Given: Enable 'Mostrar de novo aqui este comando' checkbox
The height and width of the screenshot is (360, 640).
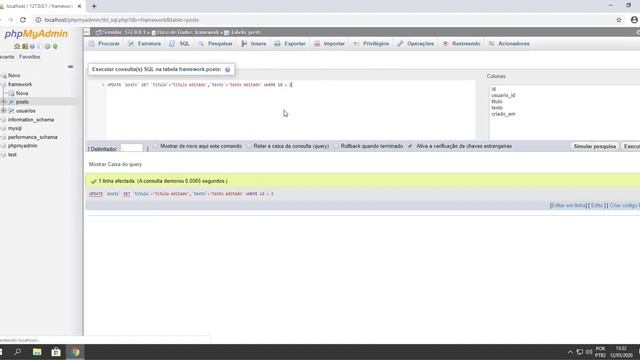Looking at the screenshot, I should 156,146.
